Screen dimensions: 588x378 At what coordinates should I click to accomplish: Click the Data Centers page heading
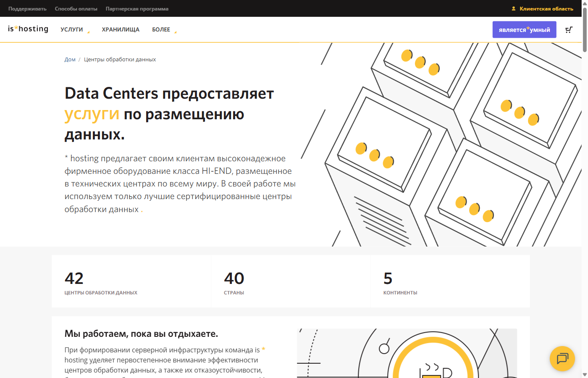tap(169, 114)
